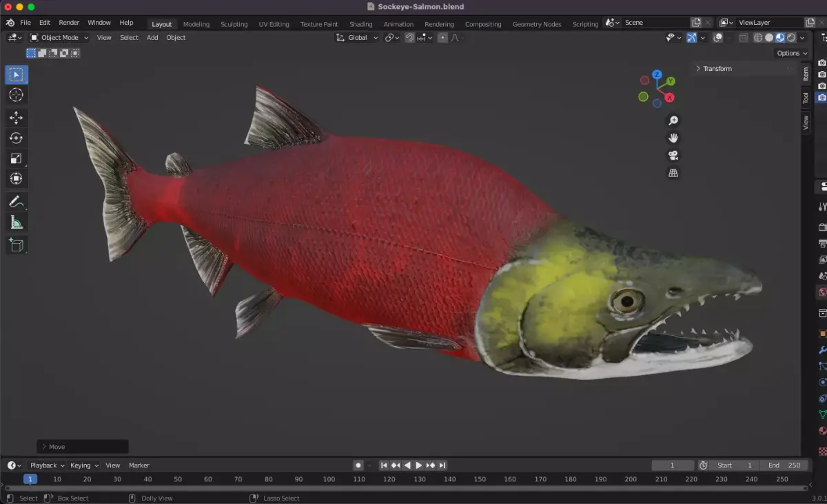
Task: Choose the Rotate tool in toolbar
Action: 17,138
